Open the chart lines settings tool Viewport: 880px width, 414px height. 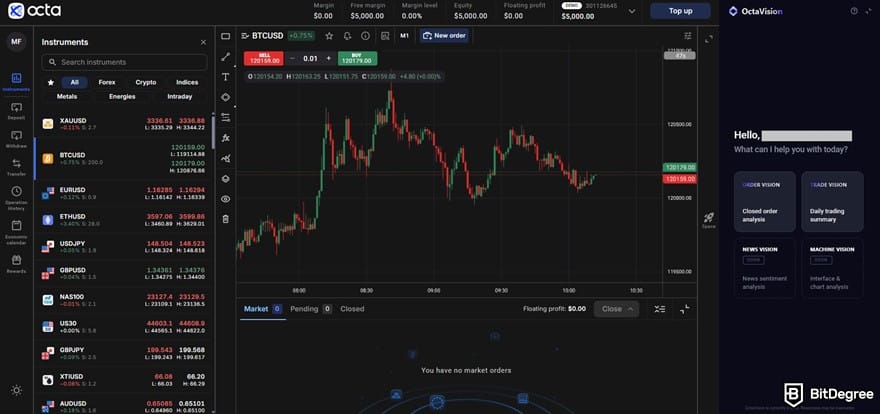coord(226,117)
